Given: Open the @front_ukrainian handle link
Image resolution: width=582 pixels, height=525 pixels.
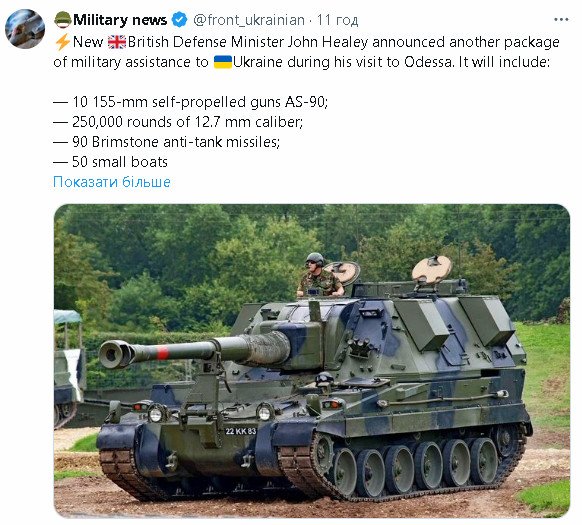Looking at the screenshot, I should [x=249, y=20].
